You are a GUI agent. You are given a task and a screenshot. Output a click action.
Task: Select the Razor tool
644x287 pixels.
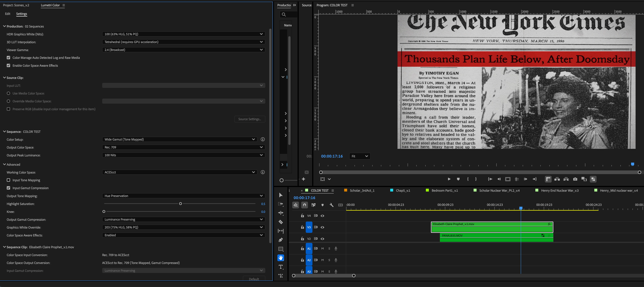point(280,222)
